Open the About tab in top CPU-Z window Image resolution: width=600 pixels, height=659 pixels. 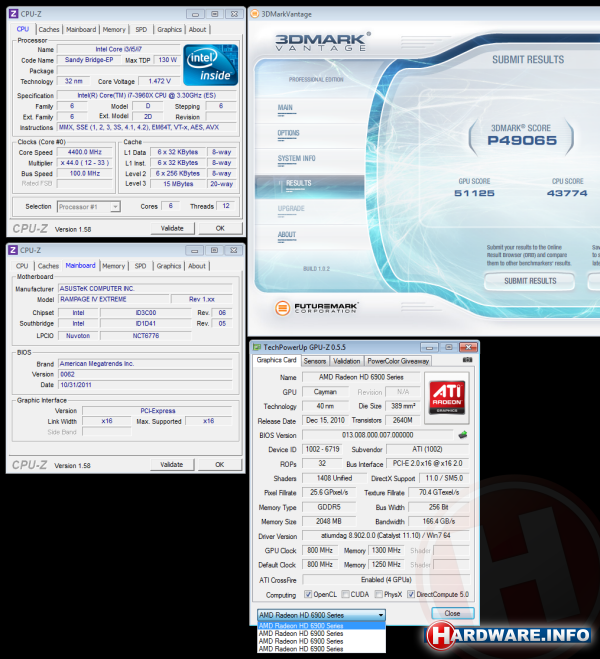coord(197,29)
